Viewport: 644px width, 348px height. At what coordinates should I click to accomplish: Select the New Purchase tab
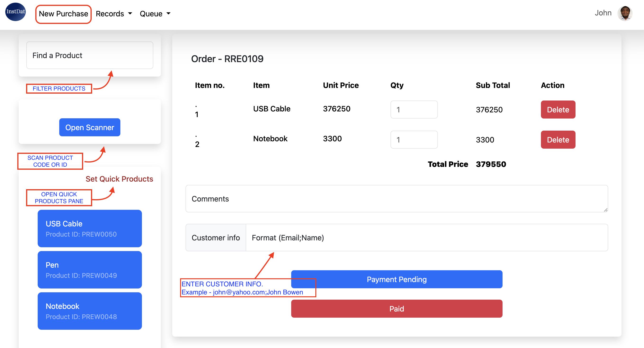pyautogui.click(x=63, y=14)
